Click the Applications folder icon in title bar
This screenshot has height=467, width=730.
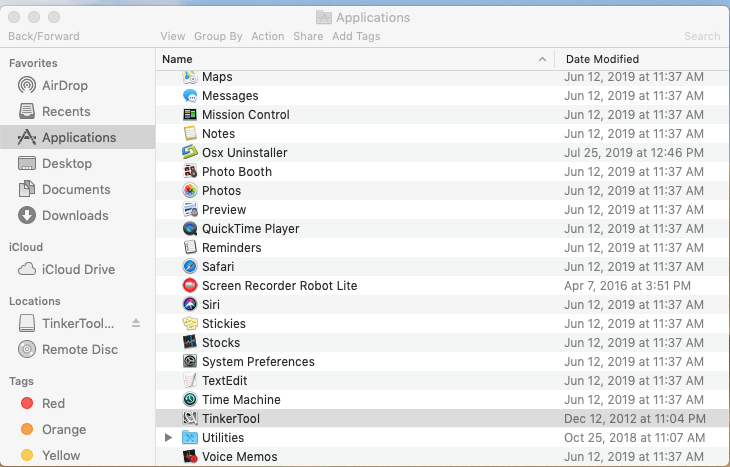[x=324, y=18]
